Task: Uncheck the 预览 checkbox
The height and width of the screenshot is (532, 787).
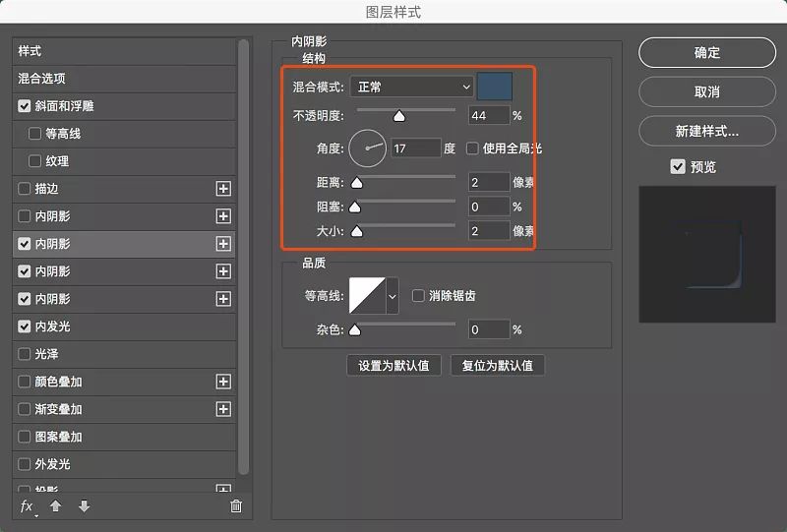Action: coord(678,166)
